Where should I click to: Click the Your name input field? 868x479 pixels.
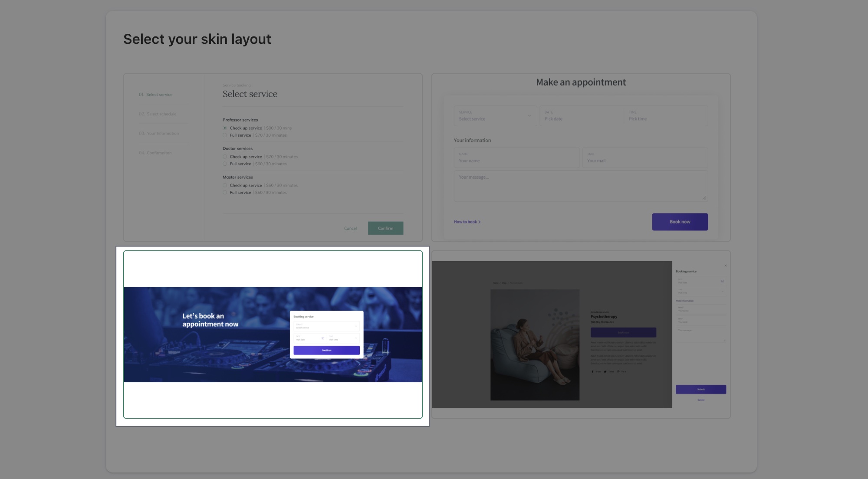click(x=516, y=158)
